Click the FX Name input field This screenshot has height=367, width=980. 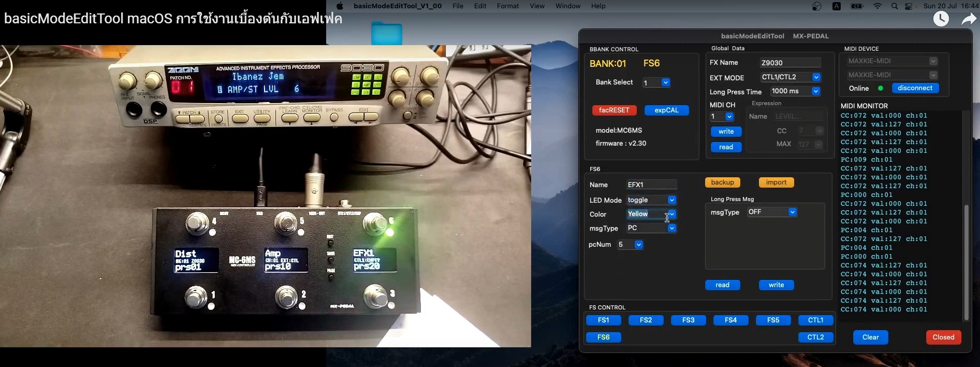coord(790,63)
